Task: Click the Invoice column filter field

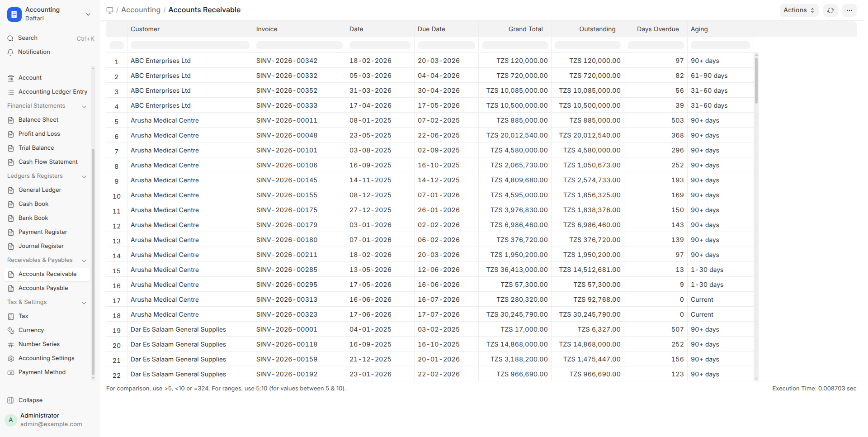Action: [x=299, y=45]
